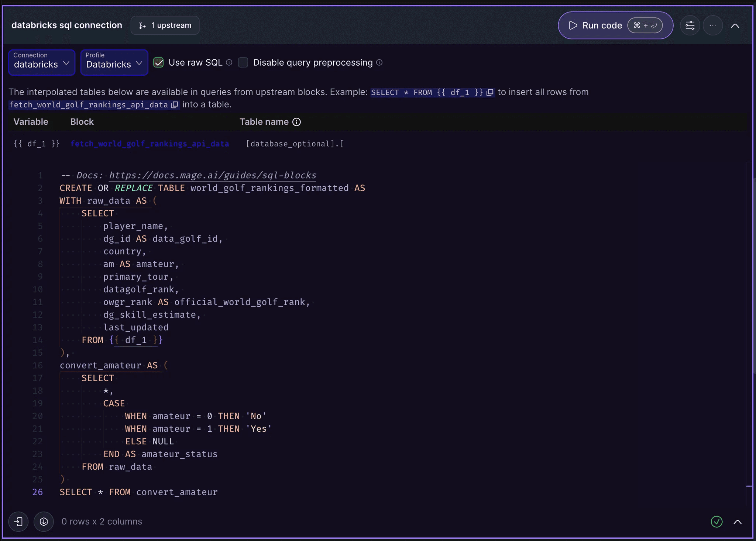Click the {{ df_1 }} variable cell
This screenshot has height=541, width=756.
[x=37, y=144]
